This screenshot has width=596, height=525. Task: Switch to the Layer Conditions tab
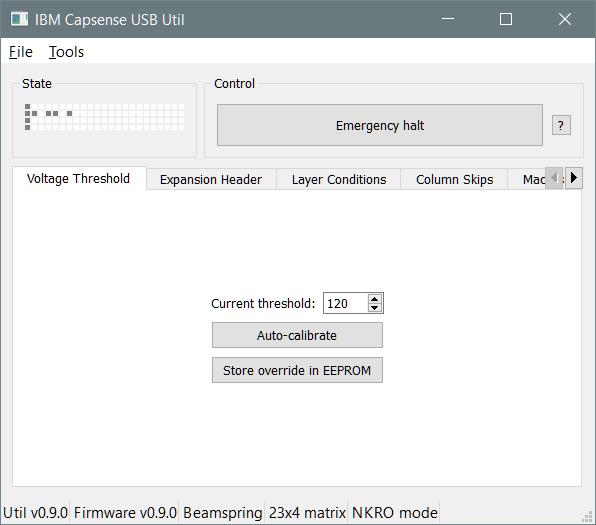pos(339,179)
